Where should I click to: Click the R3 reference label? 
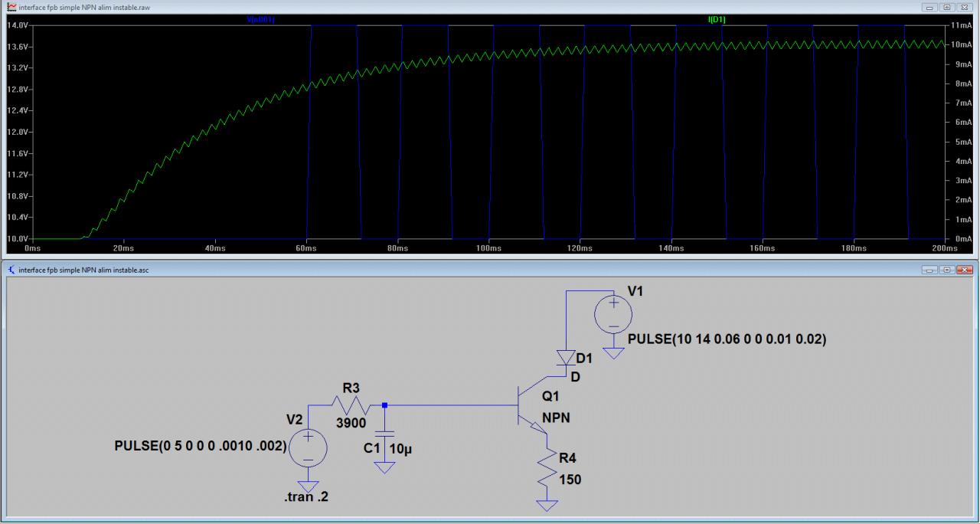351,388
